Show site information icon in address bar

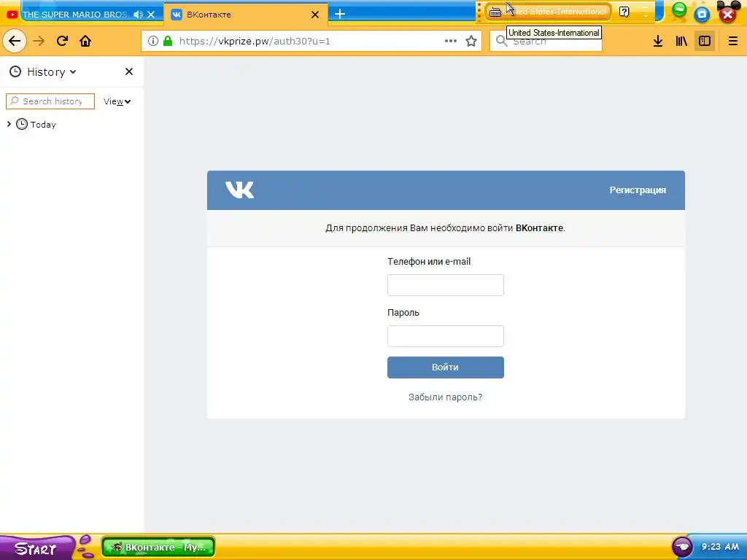[x=153, y=41]
